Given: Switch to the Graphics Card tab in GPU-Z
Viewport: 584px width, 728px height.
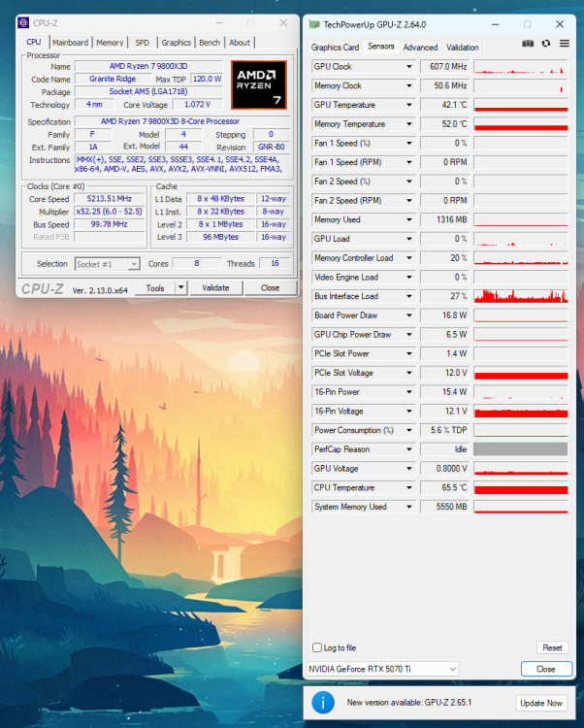Looking at the screenshot, I should 335,48.
